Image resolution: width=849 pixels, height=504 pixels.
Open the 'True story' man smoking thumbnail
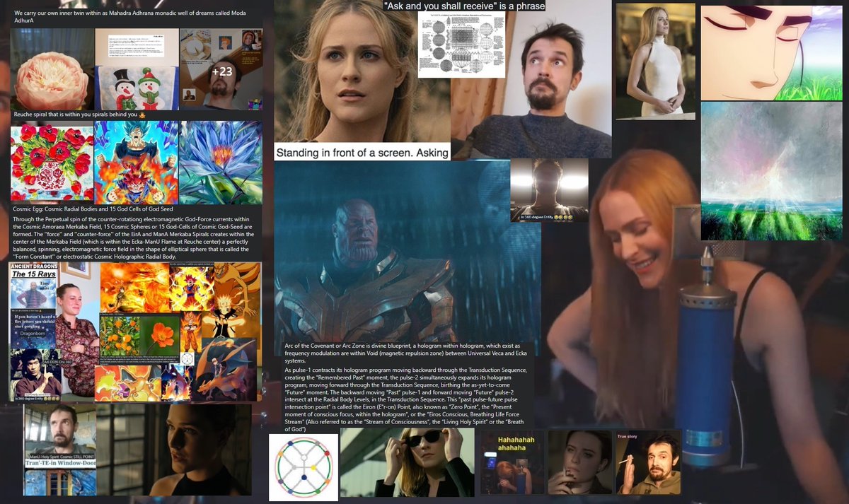648,462
